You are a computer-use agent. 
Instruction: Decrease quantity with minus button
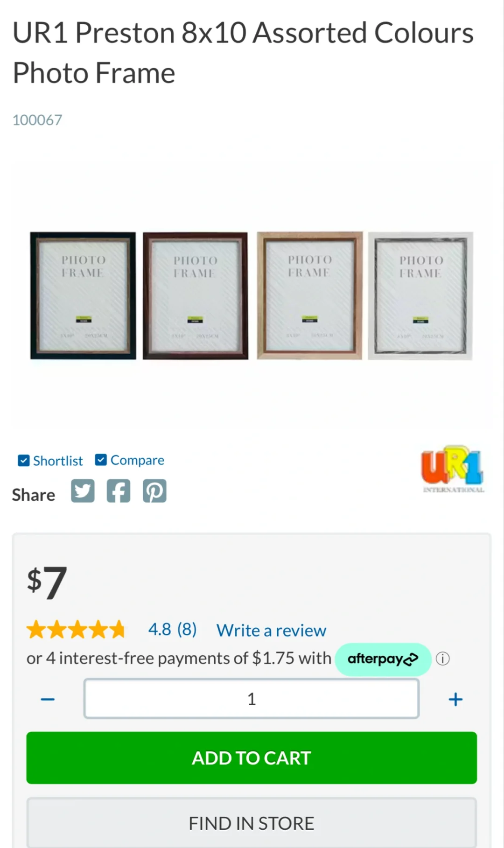coord(48,699)
